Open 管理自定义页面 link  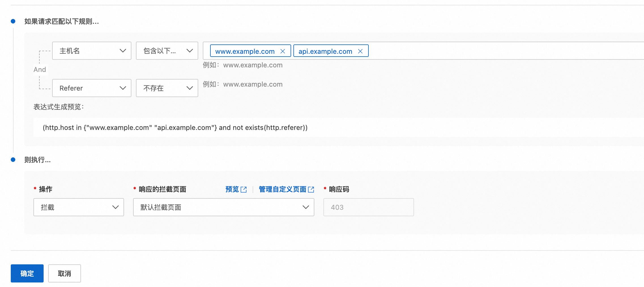click(283, 189)
